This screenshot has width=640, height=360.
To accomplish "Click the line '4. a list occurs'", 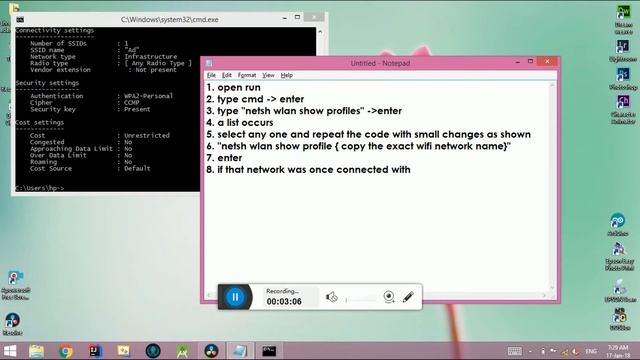I will (240, 123).
